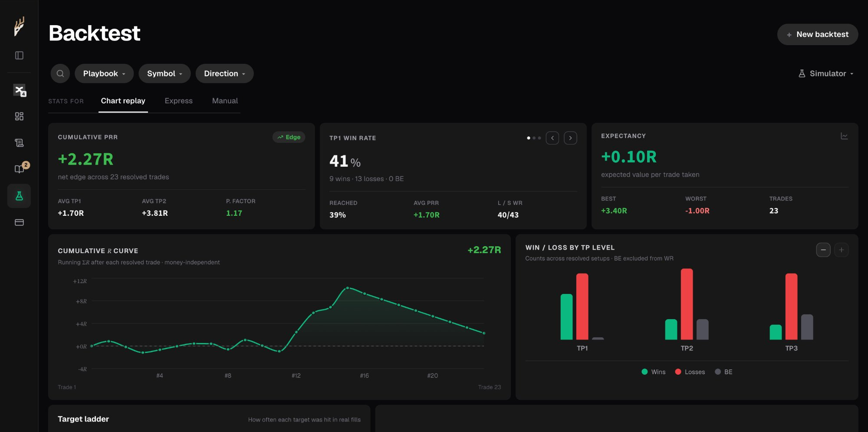Click the L / S WR 40/43 value
This screenshot has width=868, height=432.
pos(508,215)
